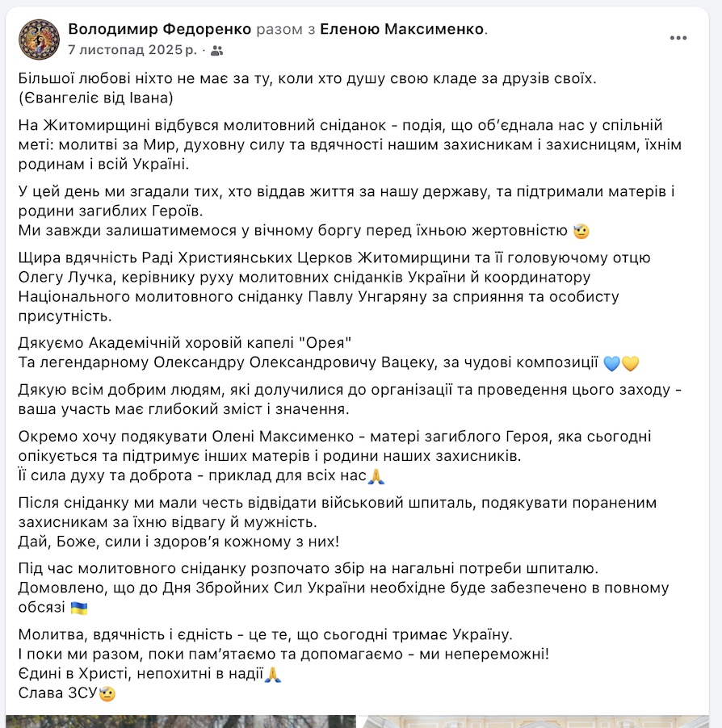Open the right photo at the post bottom
The image size is (722, 728).
tap(535, 722)
